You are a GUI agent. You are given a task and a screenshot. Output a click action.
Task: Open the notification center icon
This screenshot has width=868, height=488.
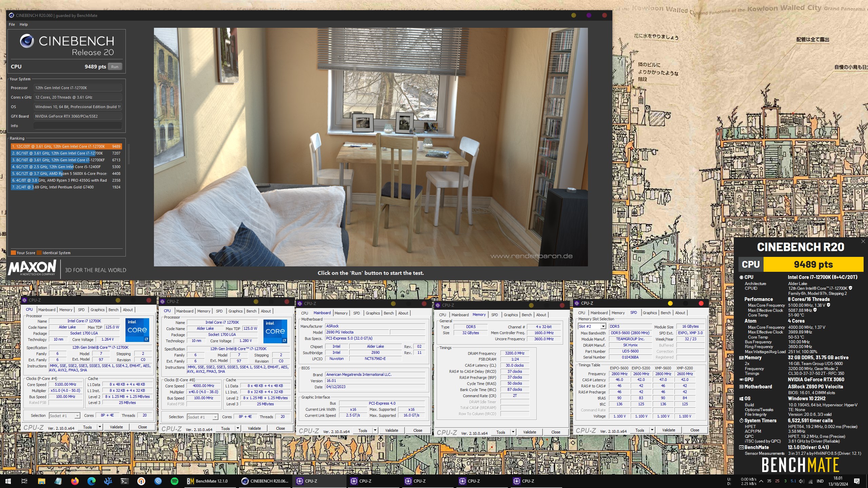pos(857,481)
